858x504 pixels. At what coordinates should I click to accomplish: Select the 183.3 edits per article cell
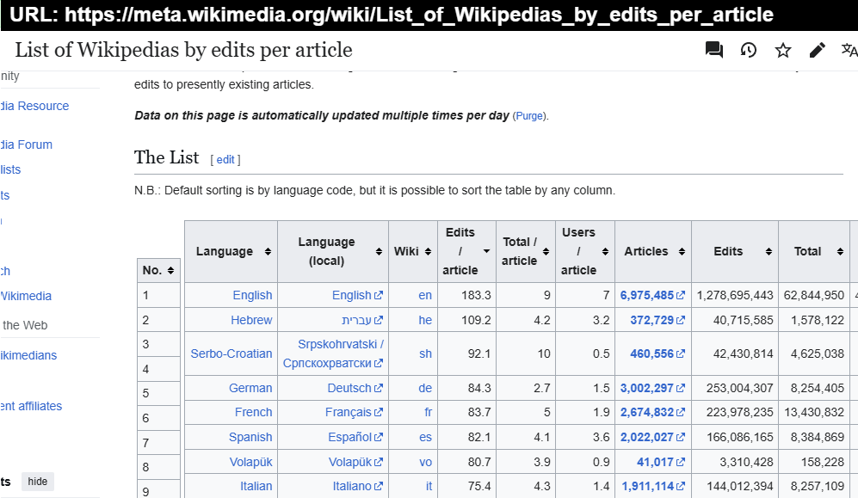pos(466,295)
